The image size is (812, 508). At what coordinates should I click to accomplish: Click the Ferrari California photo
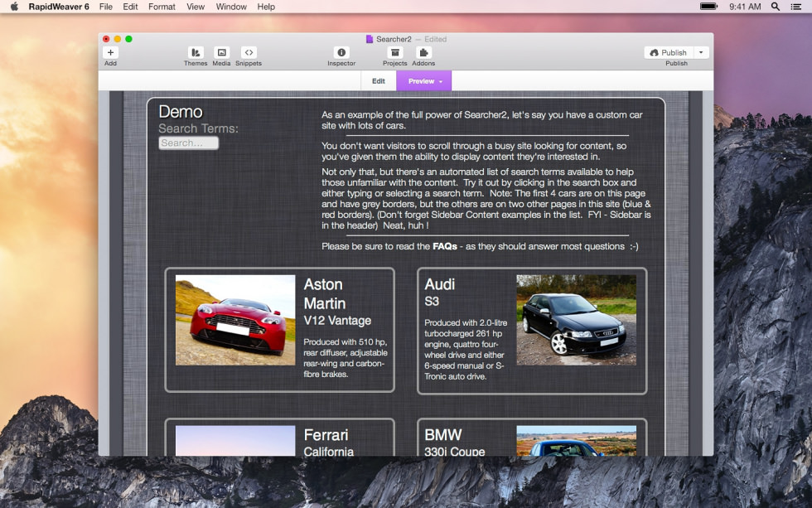(x=235, y=441)
